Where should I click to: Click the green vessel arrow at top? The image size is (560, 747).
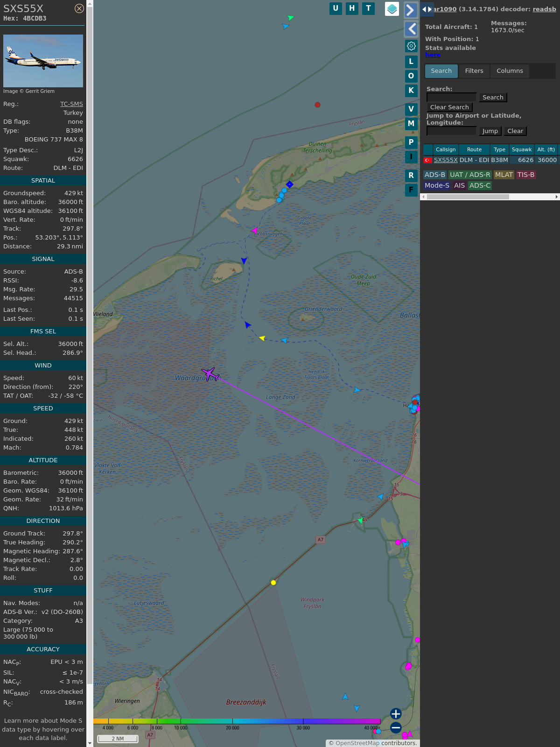pyautogui.click(x=290, y=18)
